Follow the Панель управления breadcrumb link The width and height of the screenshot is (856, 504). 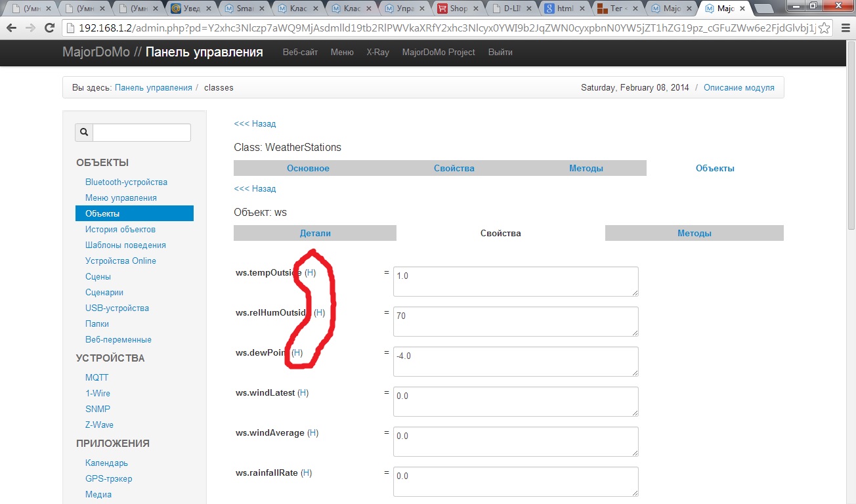154,87
